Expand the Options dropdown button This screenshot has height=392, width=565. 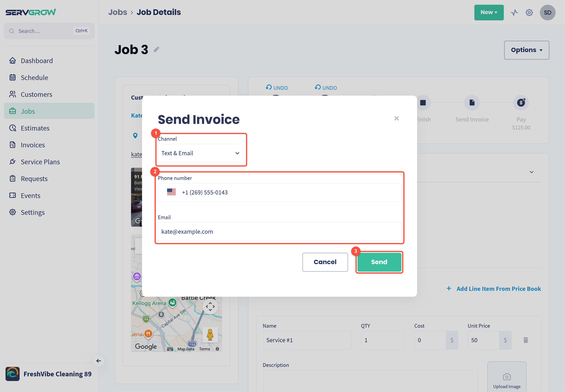(x=526, y=50)
